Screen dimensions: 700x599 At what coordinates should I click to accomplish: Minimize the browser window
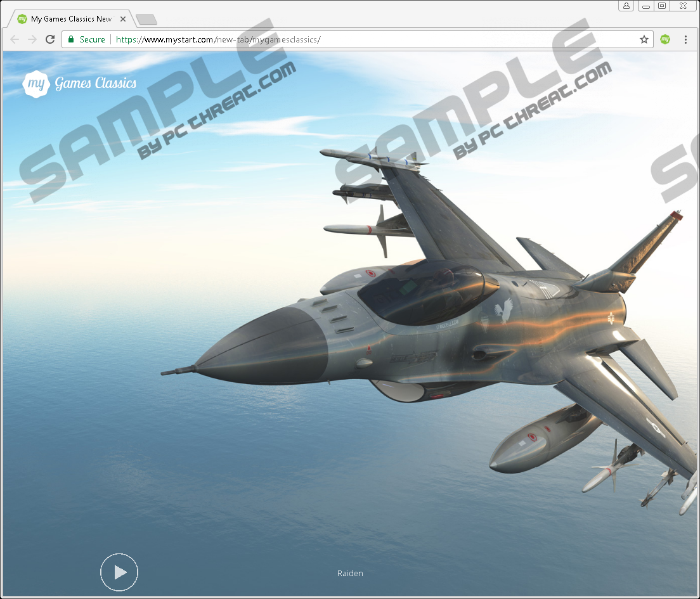646,6
